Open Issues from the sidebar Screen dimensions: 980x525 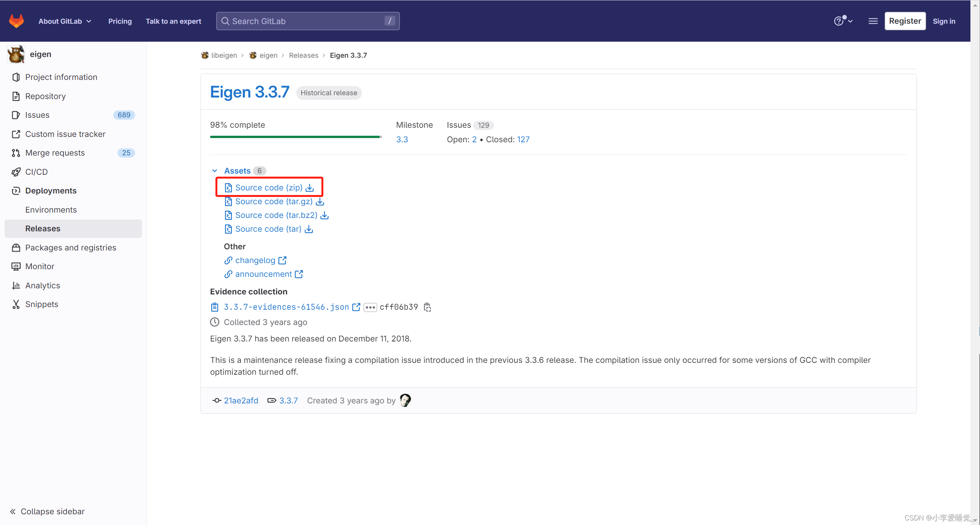click(x=37, y=115)
